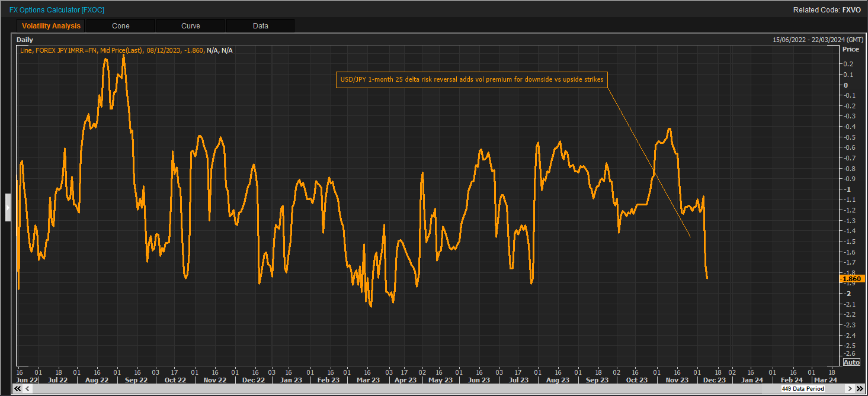The height and width of the screenshot is (396, 868).
Task: Open the Data tab
Action: (260, 26)
